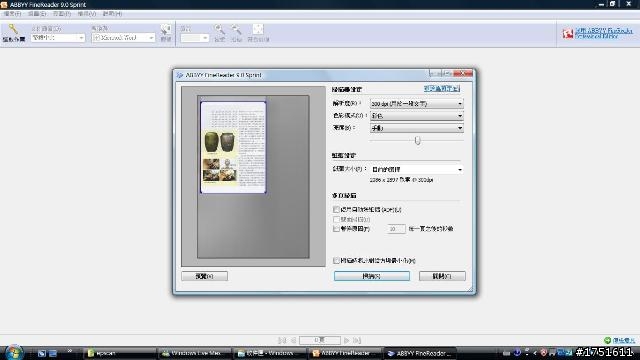Switch to the first ABBYY FineReader taskbar button
Viewport: 640px width, 360px height.
344,353
